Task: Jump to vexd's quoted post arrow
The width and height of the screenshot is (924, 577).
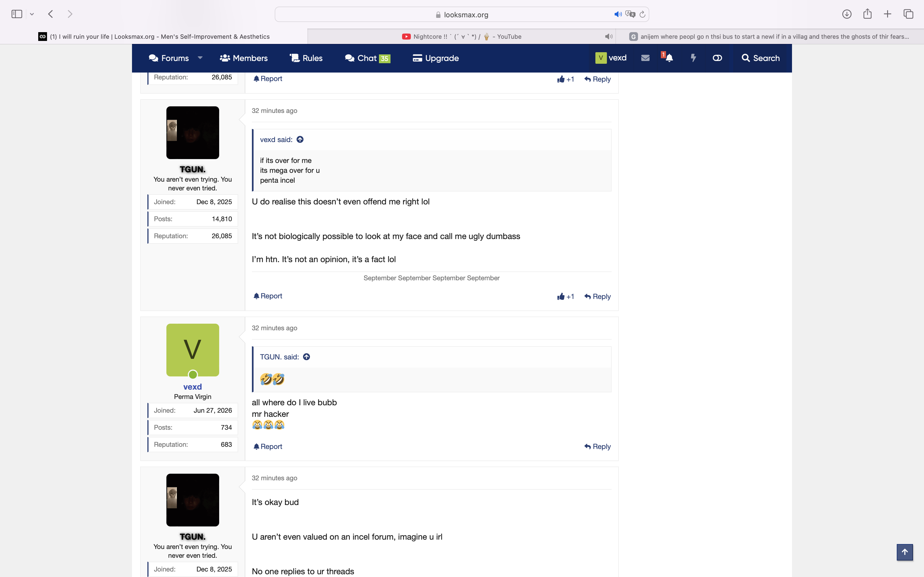Action: coord(300,140)
